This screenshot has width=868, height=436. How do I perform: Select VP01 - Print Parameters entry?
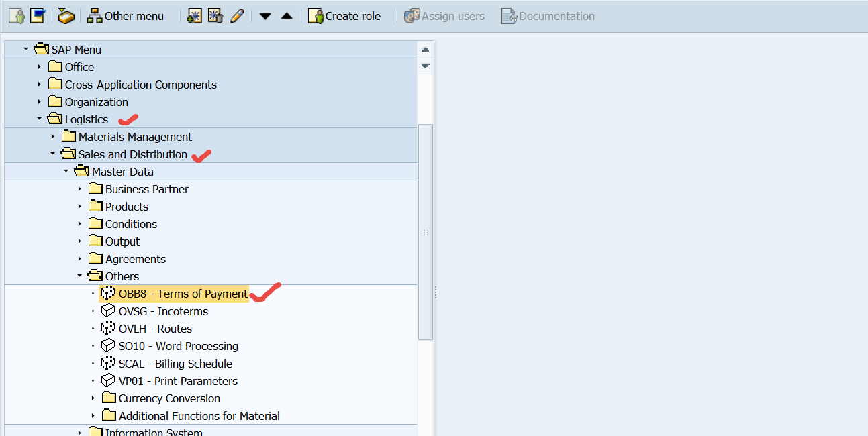coord(178,381)
